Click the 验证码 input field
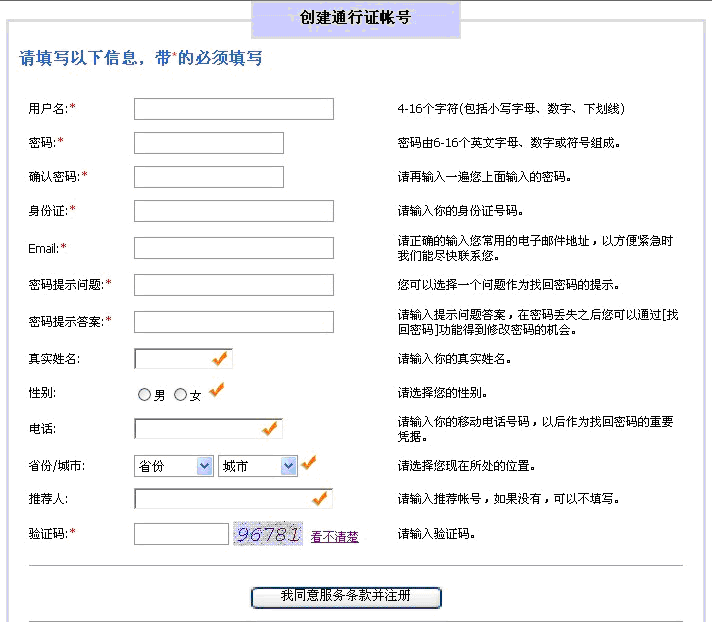This screenshot has width=712, height=622. pyautogui.click(x=181, y=534)
